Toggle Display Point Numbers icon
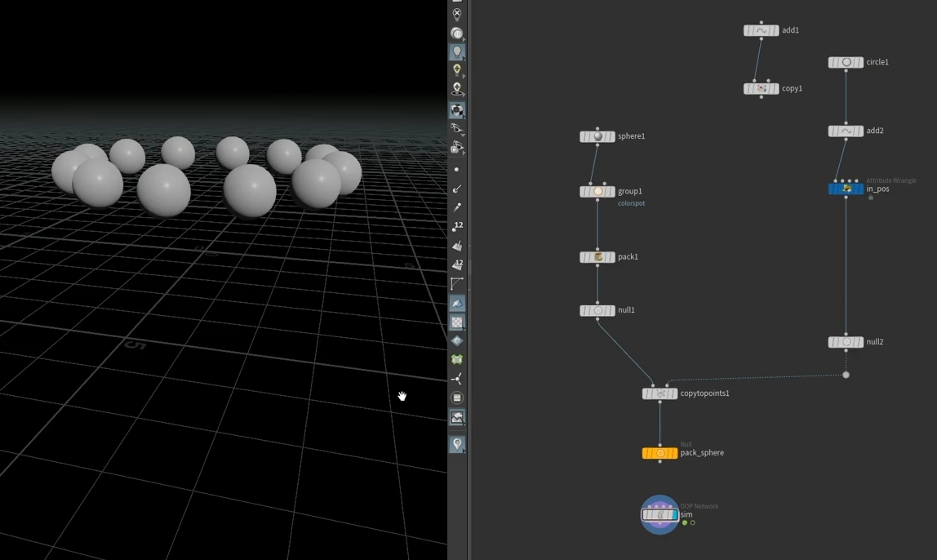Image resolution: width=937 pixels, height=560 pixels. [x=457, y=226]
